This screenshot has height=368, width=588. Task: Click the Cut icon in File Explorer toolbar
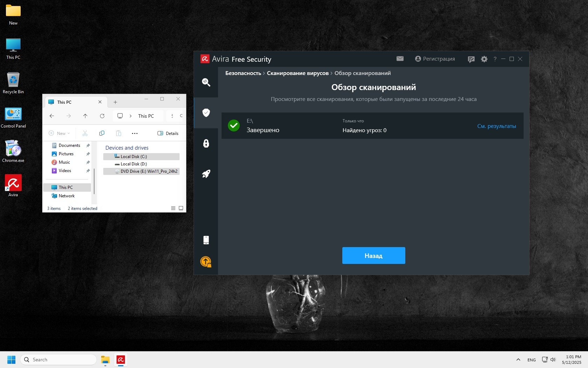pos(85,133)
